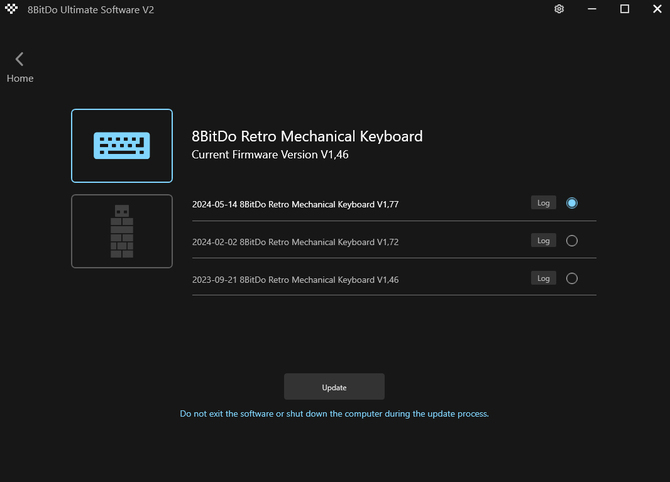Click the update process warning message
The height and width of the screenshot is (482, 670).
pos(334,414)
